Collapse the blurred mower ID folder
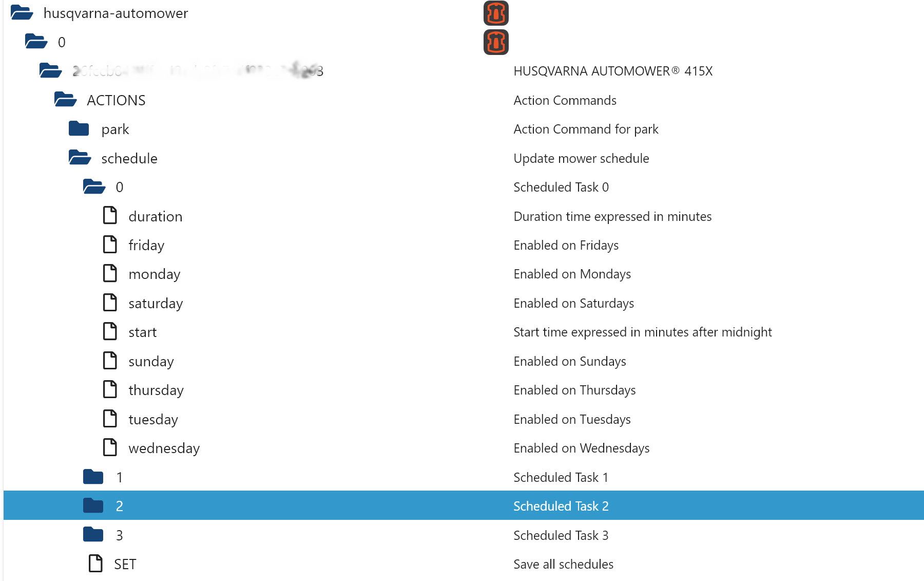This screenshot has height=581, width=924. coord(51,70)
